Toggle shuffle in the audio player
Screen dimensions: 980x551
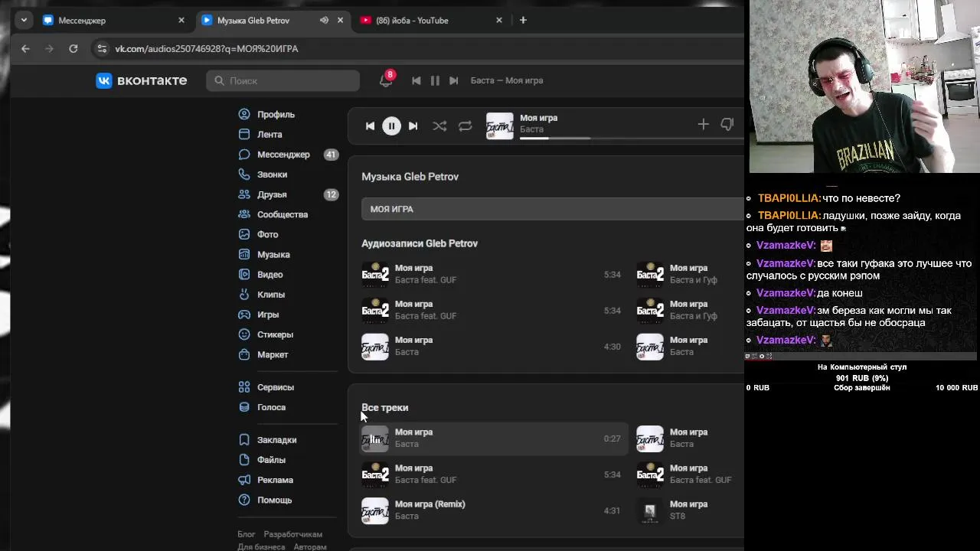tap(439, 126)
